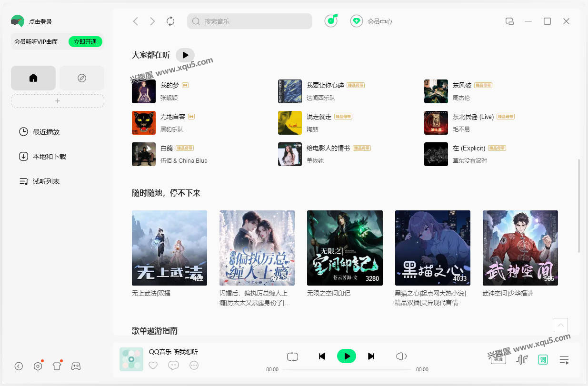Go back with the left arrow

136,21
